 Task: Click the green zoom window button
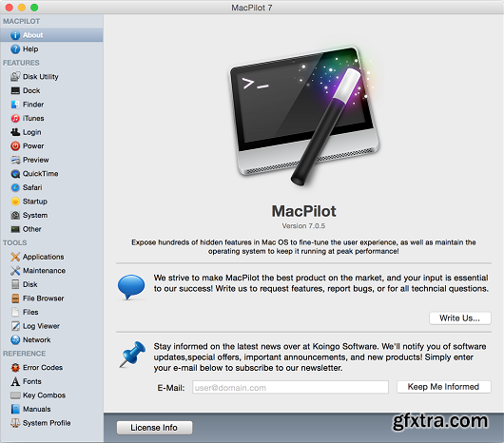tap(34, 7)
